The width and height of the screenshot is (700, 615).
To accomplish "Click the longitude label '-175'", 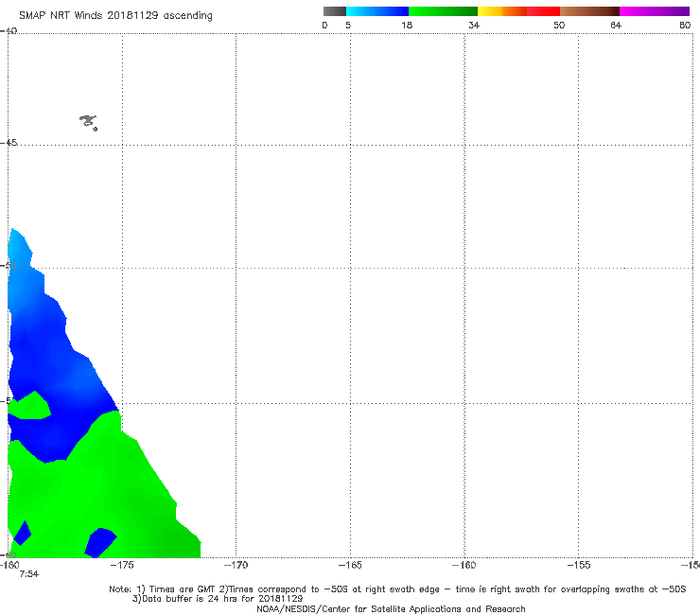I will click(122, 565).
